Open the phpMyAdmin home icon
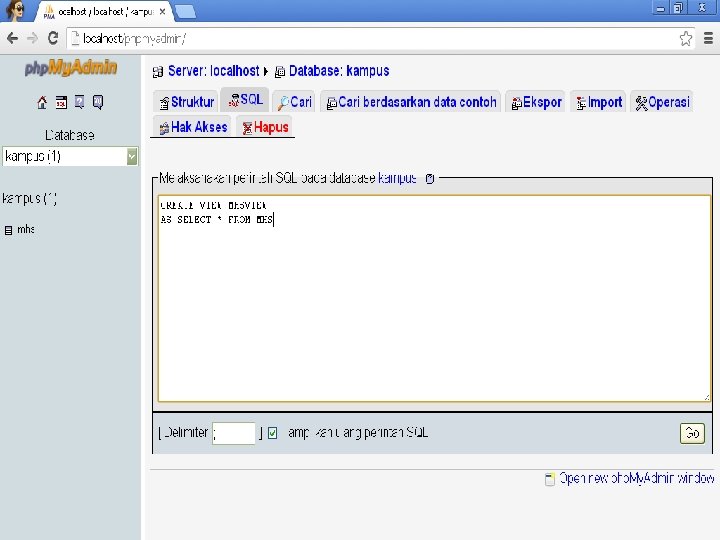Image resolution: width=720 pixels, height=540 pixels. tap(42, 102)
